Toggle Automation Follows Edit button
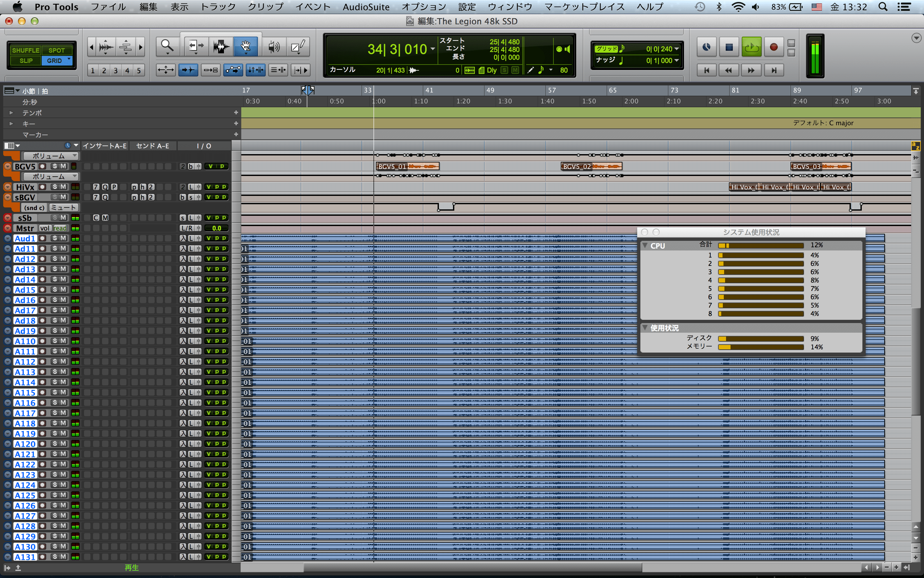Screen dimensions: 924x578 click(233, 70)
